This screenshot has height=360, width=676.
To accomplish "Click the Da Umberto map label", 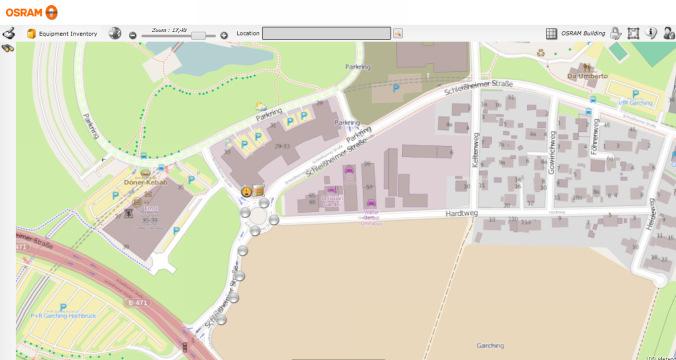I will pyautogui.click(x=587, y=76).
